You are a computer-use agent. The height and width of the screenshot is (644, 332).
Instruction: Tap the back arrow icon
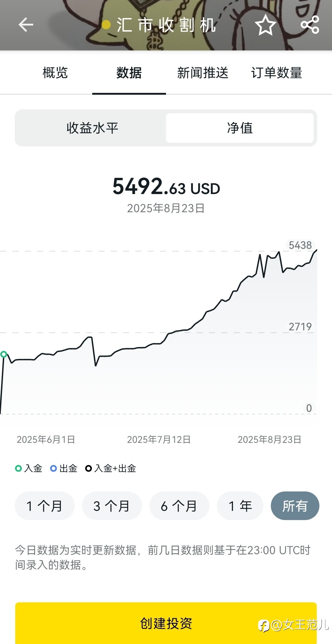[x=26, y=25]
